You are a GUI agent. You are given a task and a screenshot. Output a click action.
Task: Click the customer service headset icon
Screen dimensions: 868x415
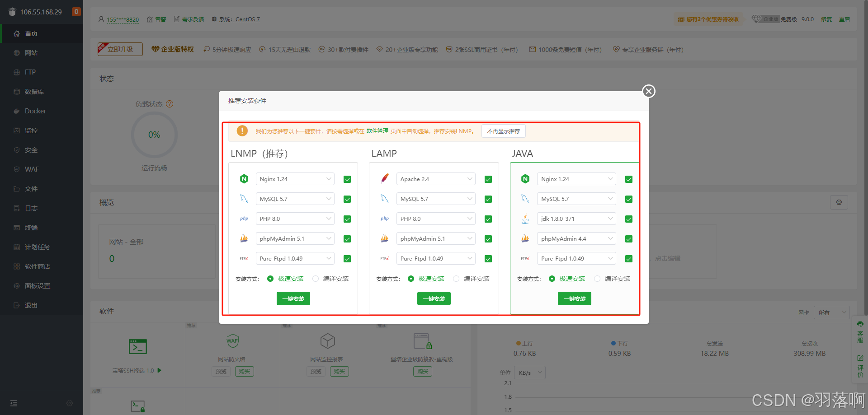pos(860,324)
